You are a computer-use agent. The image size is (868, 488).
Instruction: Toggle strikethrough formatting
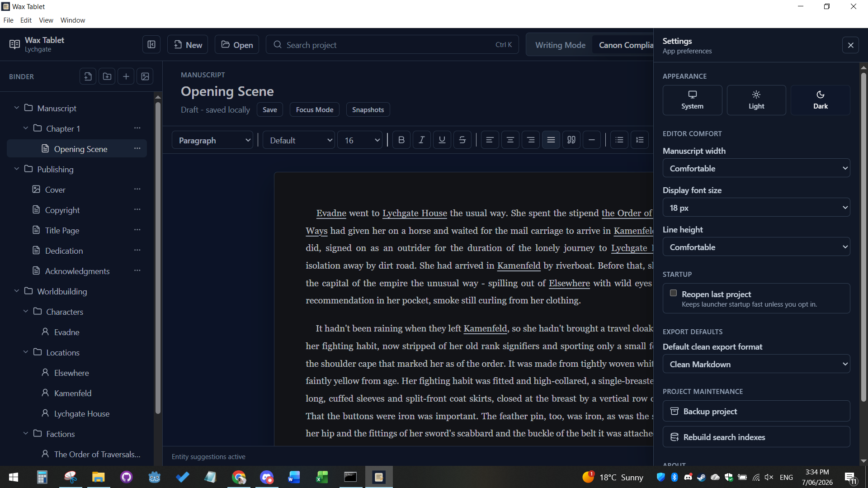[x=462, y=140]
